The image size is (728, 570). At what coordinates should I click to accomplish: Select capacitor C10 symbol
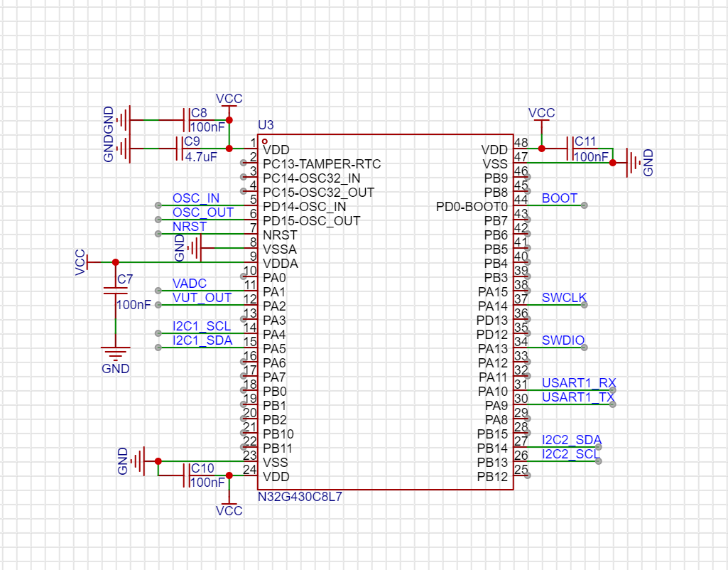tap(186, 475)
